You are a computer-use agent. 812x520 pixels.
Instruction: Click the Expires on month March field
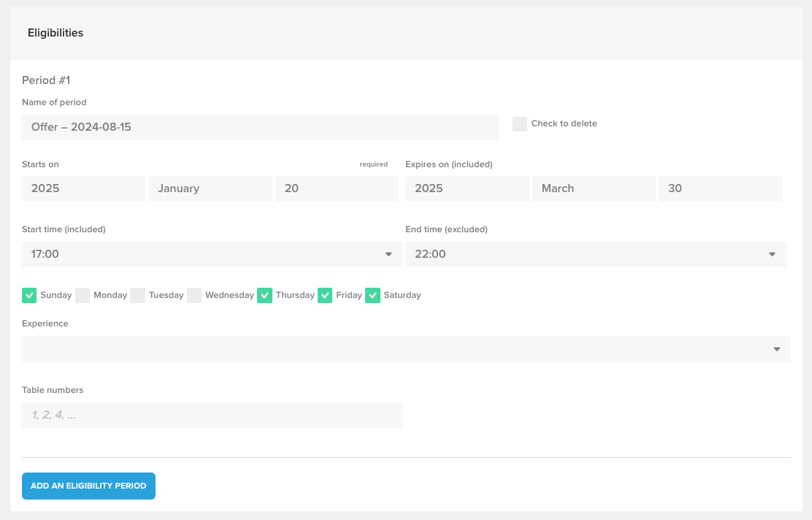(x=594, y=188)
